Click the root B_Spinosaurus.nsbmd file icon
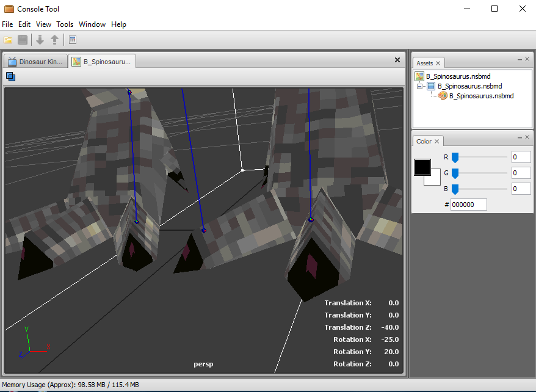The image size is (536, 392). (419, 76)
